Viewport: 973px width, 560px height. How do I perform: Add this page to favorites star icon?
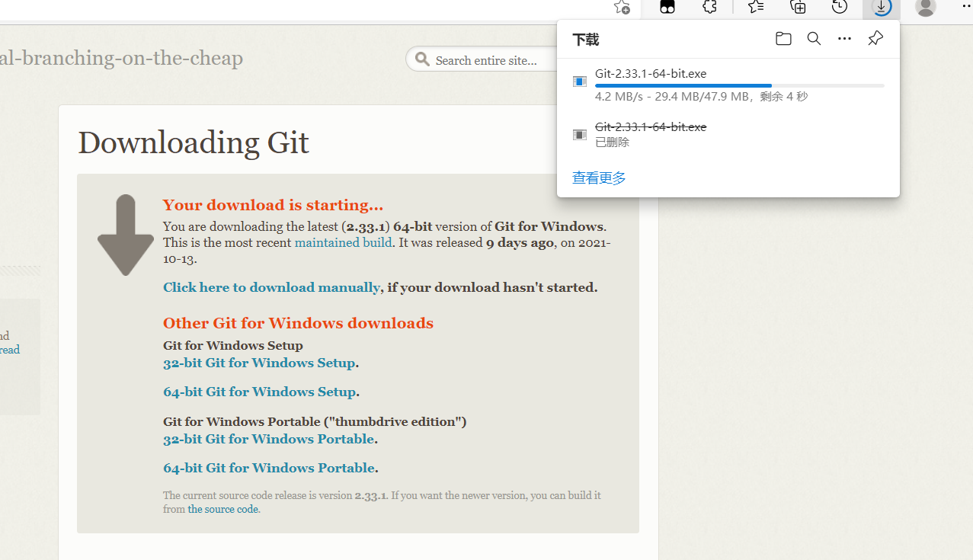click(x=622, y=7)
